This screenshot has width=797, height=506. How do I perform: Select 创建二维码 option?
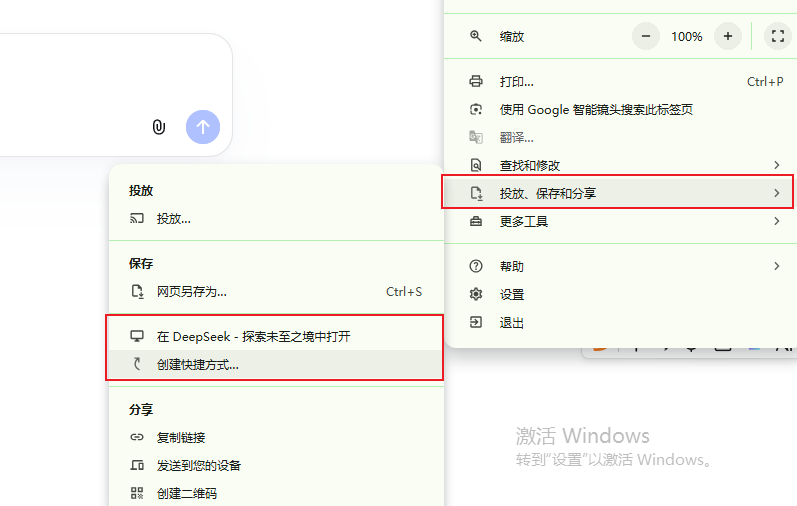pyautogui.click(x=277, y=493)
